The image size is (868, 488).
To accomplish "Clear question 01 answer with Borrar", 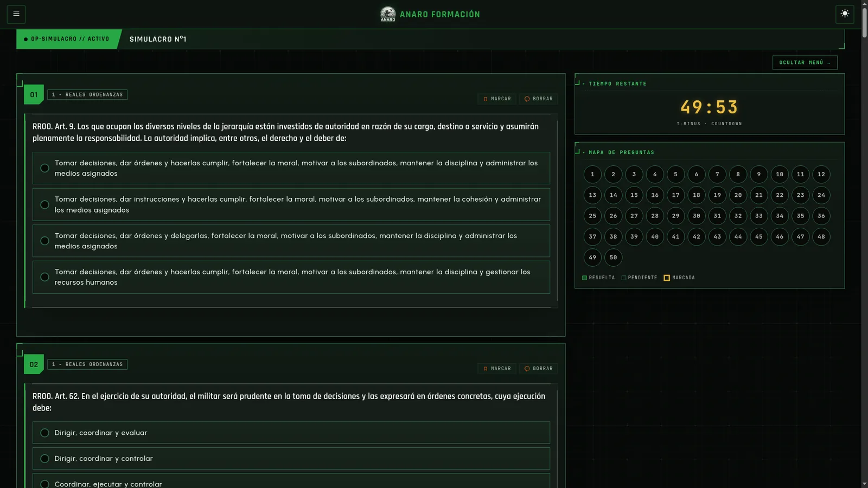I will click(539, 99).
